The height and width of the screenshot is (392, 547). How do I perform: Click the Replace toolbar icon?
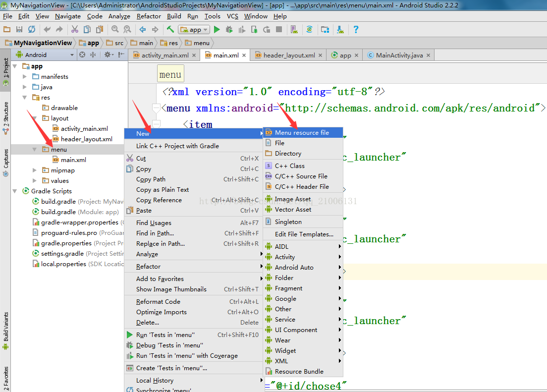coord(127,30)
